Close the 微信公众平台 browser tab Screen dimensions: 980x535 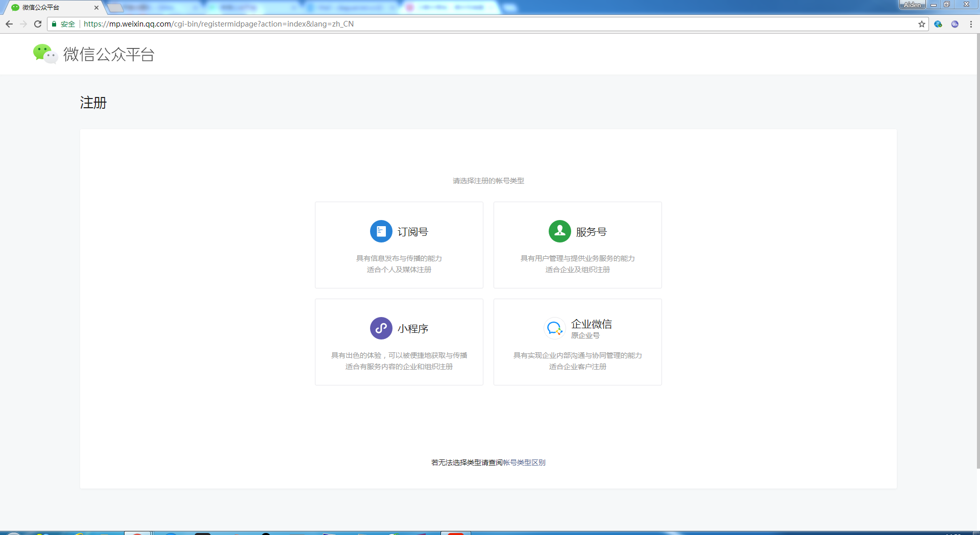[x=96, y=8]
